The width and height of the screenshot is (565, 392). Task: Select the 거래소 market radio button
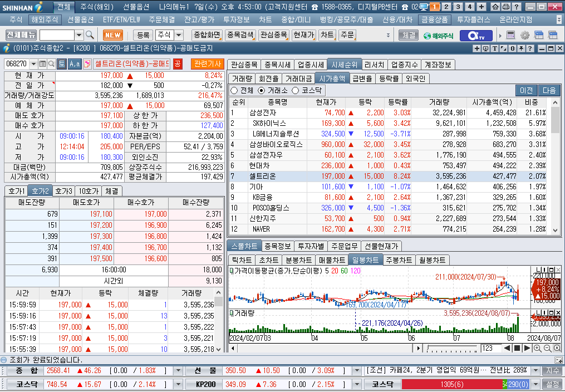pyautogui.click(x=262, y=90)
